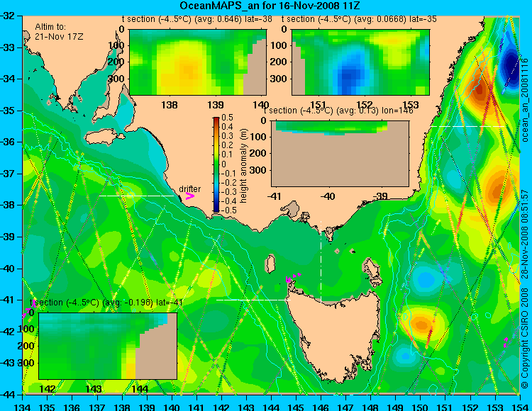This screenshot has height=411, width=532.
Task: Click left axis latitude label -44
Action: (9, 395)
